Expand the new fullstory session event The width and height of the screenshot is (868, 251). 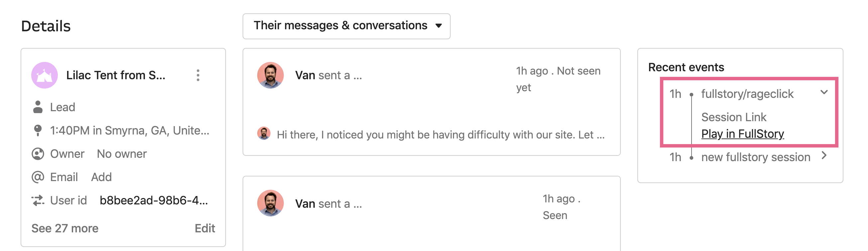[824, 155]
